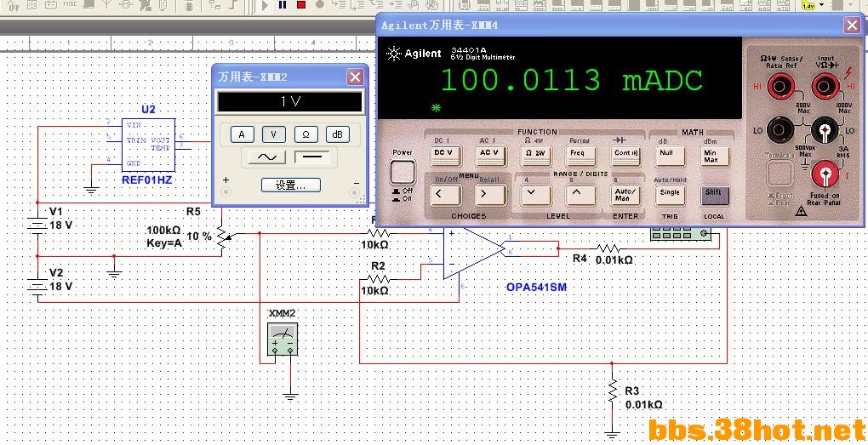The height and width of the screenshot is (445, 868).
Task: Open the MISC component group in toolbar
Action: [x=71, y=4]
